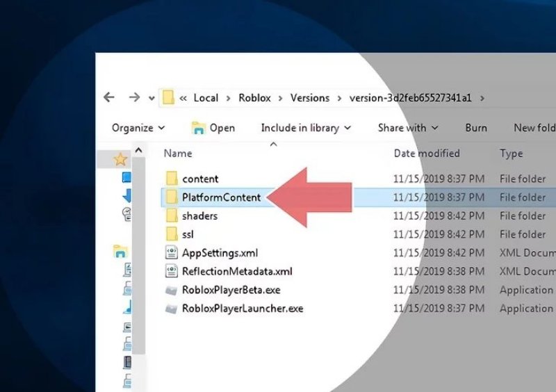Click the Back navigation arrow
The height and width of the screenshot is (392, 556).
click(109, 97)
